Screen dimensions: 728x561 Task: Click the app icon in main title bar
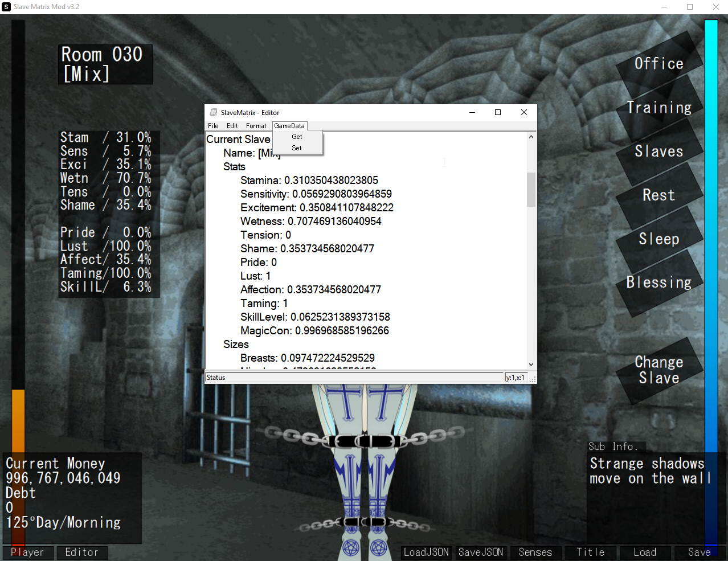coord(6,7)
